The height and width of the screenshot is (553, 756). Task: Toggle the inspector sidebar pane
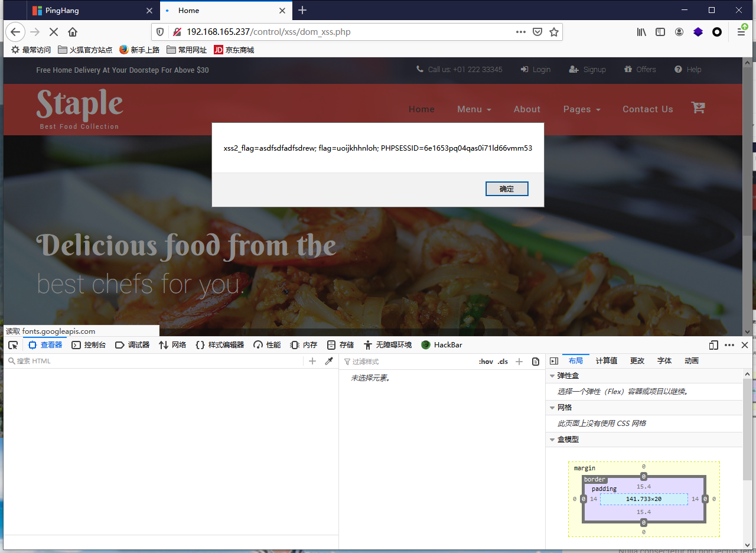(554, 361)
